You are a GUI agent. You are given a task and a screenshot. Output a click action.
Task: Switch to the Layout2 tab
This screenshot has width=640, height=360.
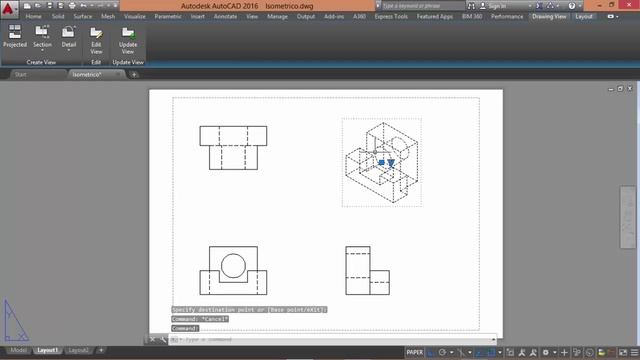click(78, 350)
